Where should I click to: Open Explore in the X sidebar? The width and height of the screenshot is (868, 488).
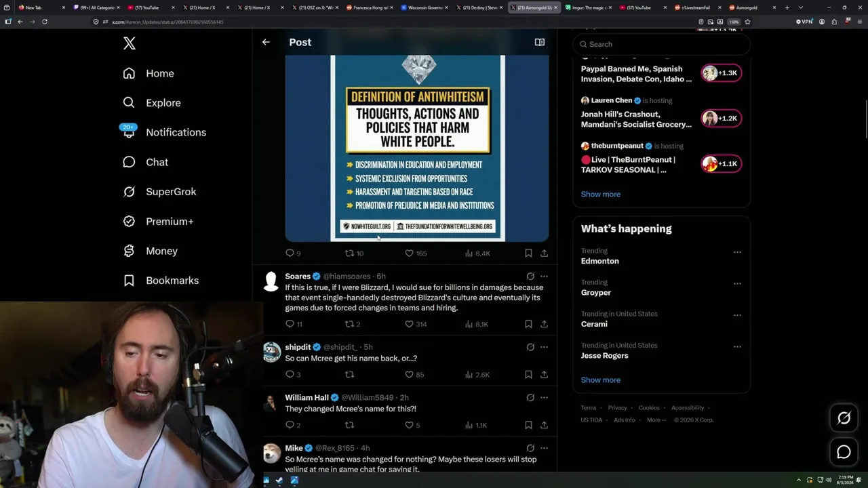pos(152,103)
